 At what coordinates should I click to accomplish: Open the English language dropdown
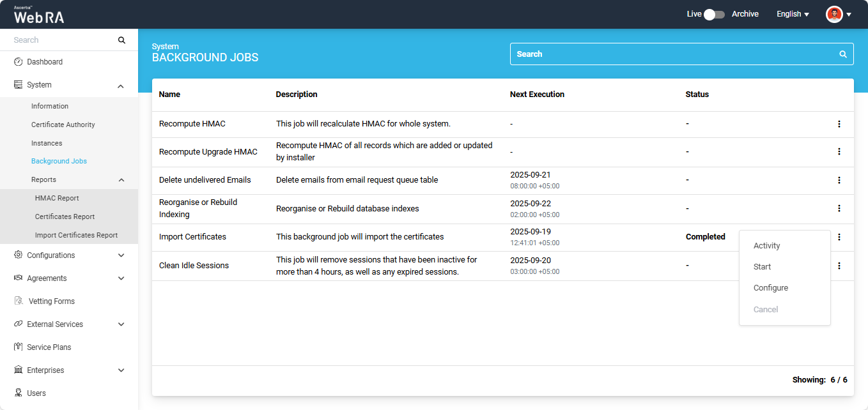[x=793, y=14]
